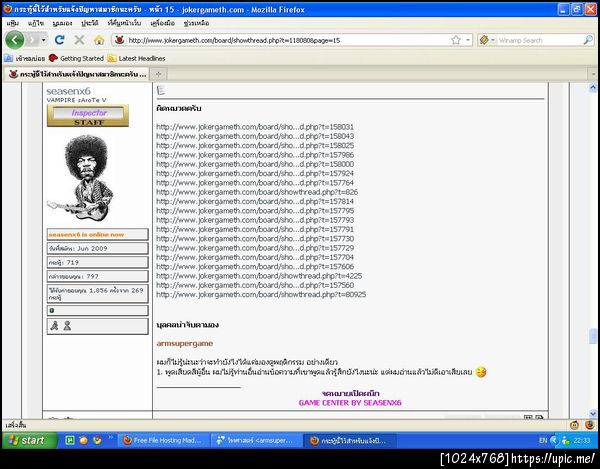Open link ending t=157795

click(255, 211)
